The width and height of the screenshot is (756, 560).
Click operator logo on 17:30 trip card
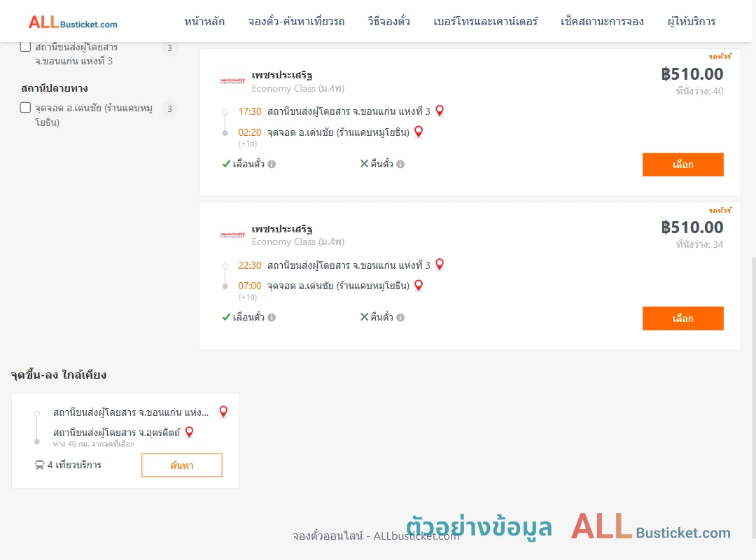(232, 81)
